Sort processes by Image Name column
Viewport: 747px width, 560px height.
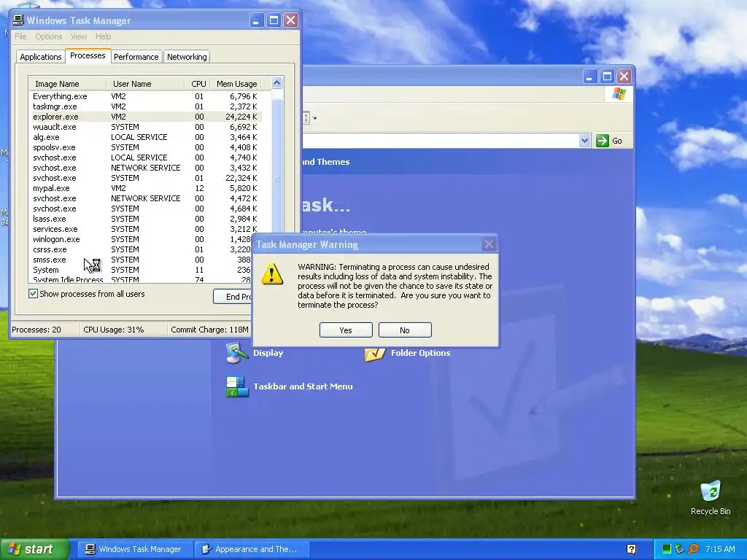(x=68, y=84)
